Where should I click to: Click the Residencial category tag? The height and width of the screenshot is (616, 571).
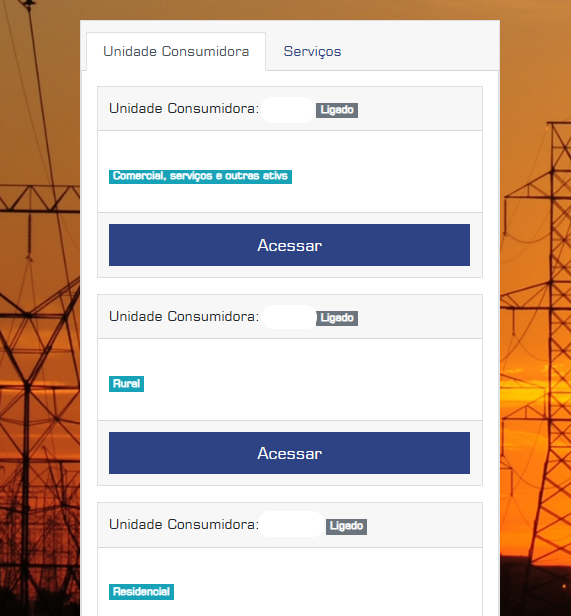pyautogui.click(x=141, y=592)
